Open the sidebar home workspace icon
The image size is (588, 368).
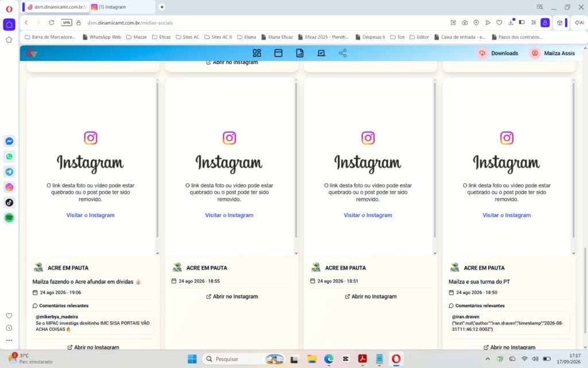(x=9, y=24)
